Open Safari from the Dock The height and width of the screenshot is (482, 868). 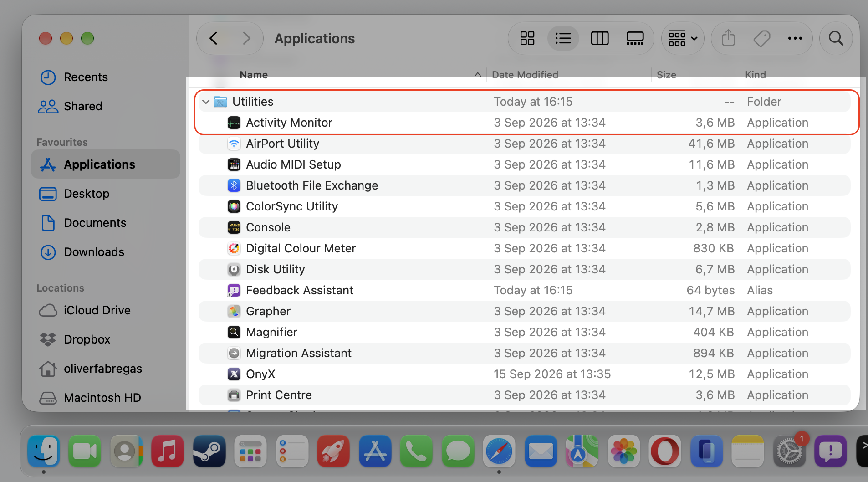[499, 451]
